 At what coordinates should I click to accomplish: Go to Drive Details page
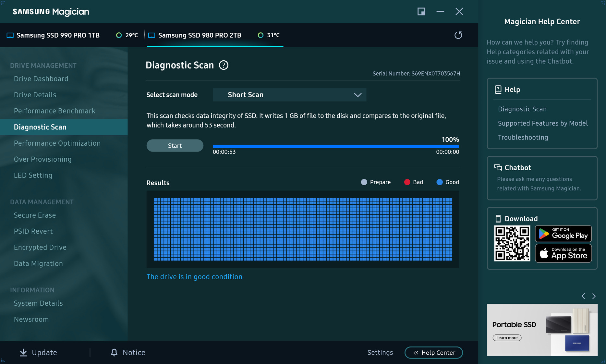pyautogui.click(x=35, y=95)
